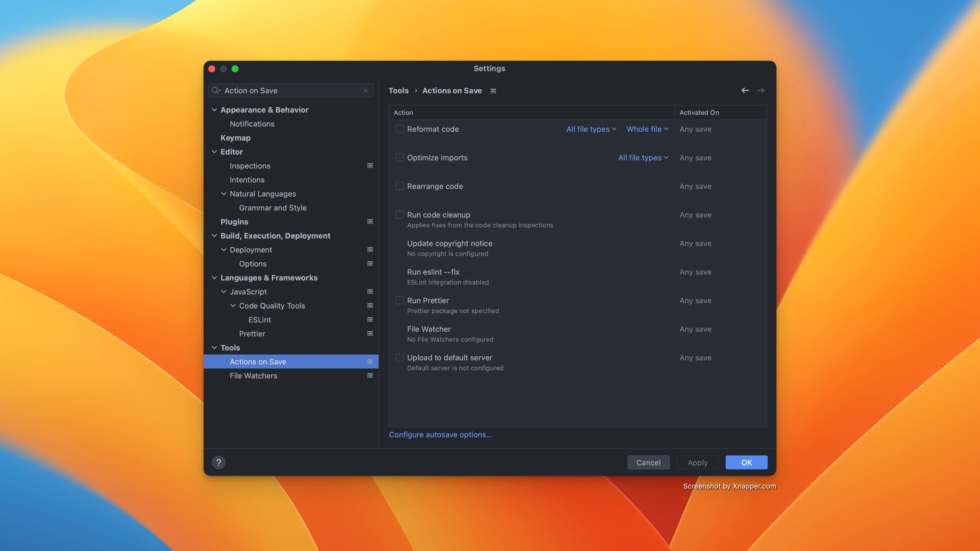The image size is (980, 551).
Task: Navigate back with the left arrow
Action: tap(745, 90)
